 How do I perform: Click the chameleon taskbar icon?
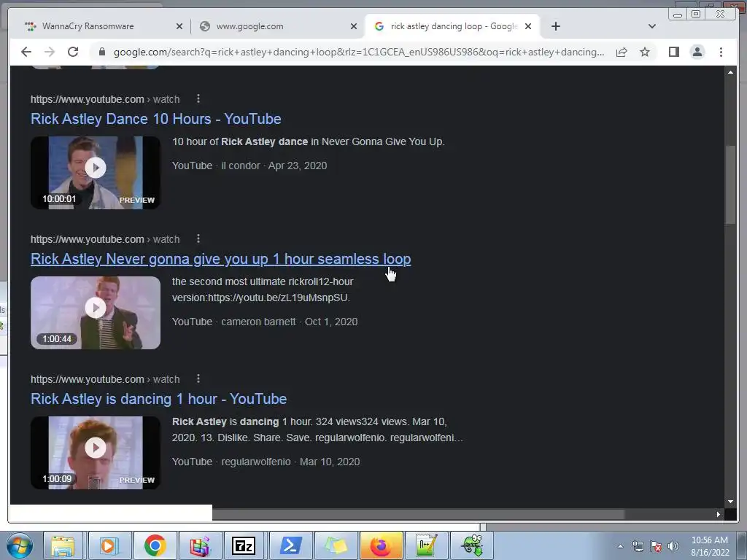(472, 545)
